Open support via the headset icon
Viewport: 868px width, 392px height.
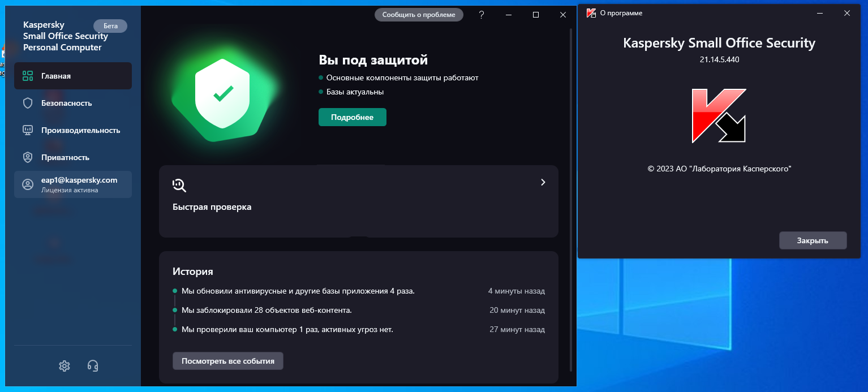click(x=93, y=366)
